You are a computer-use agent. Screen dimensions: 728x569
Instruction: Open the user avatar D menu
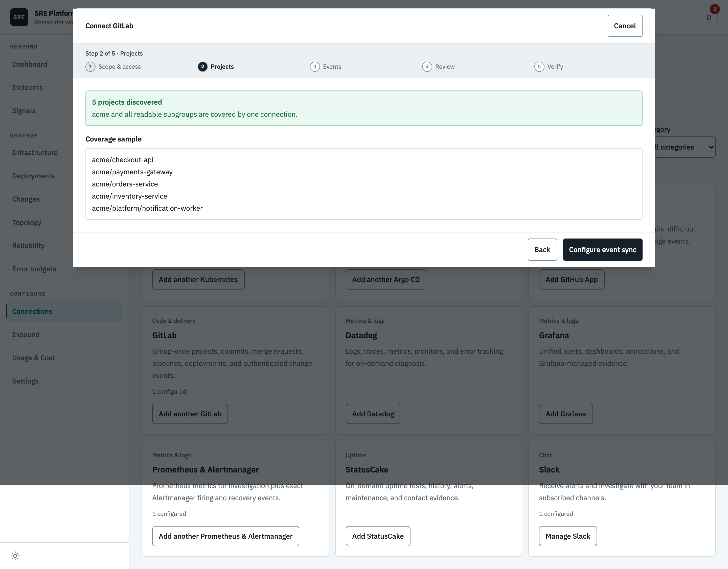pyautogui.click(x=709, y=17)
